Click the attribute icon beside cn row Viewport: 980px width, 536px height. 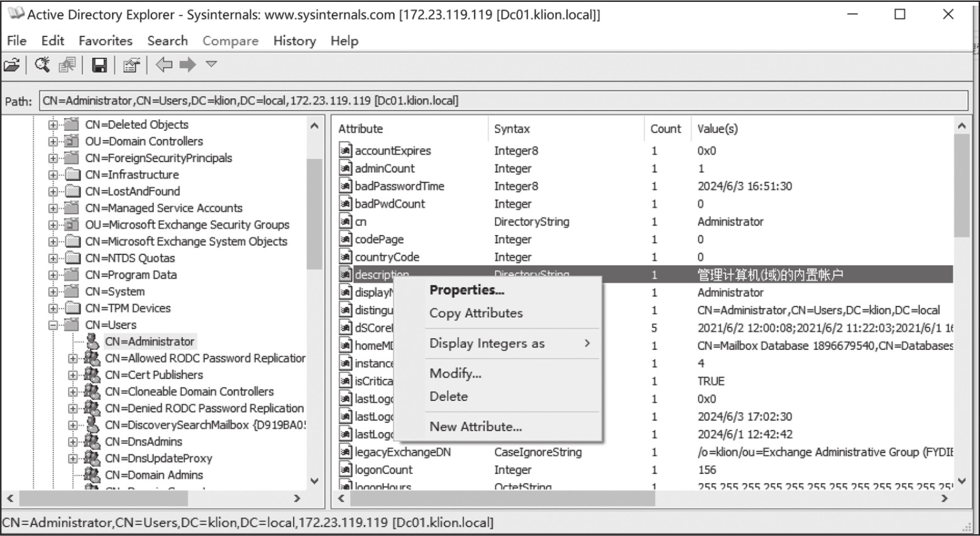[345, 221]
